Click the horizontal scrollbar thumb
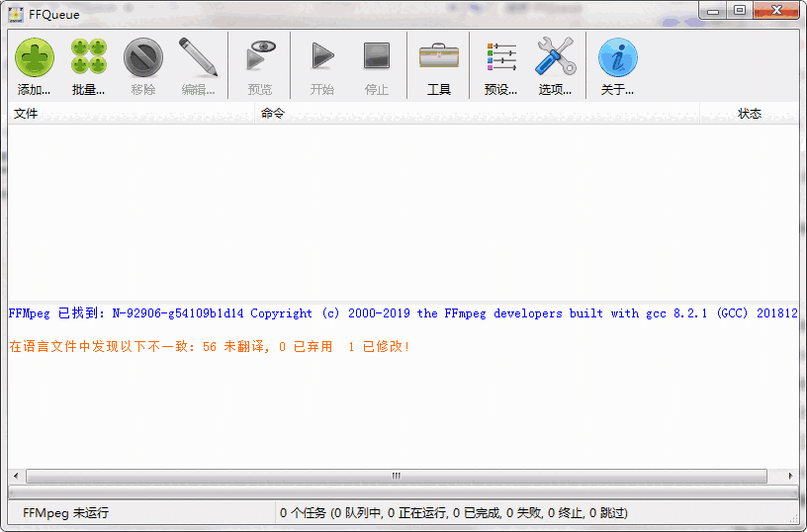 click(396, 476)
